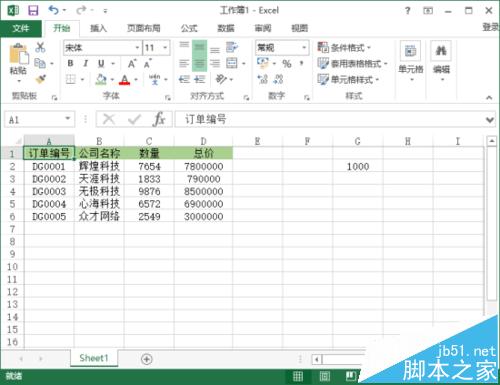Open number format 常规 dropdown
The height and width of the screenshot is (385, 500).
pos(304,48)
